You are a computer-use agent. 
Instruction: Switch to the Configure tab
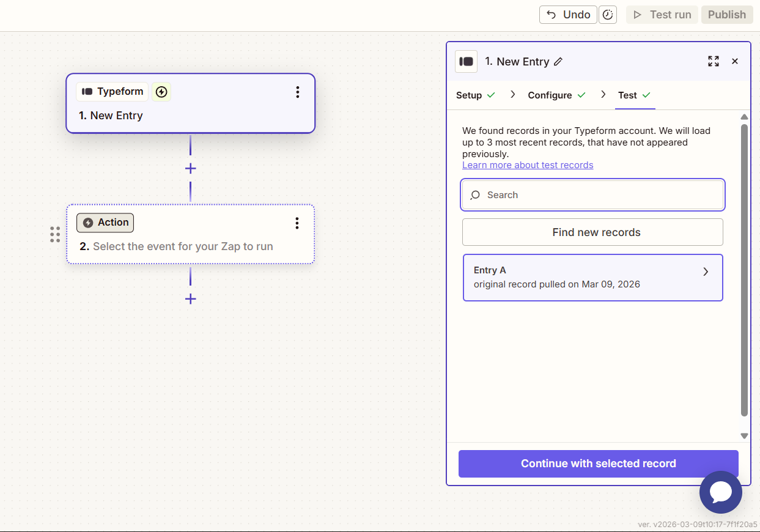[550, 95]
